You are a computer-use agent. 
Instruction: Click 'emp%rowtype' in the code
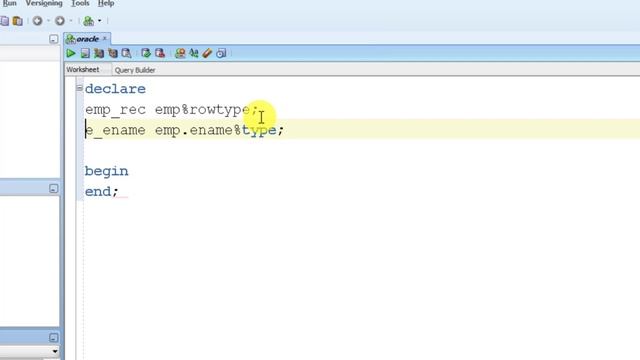pos(202,110)
